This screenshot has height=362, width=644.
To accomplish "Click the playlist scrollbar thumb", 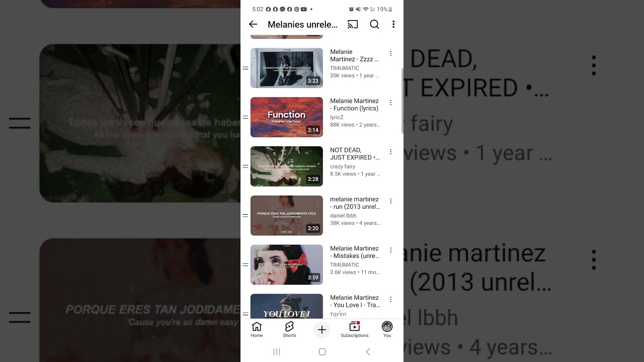I will [x=402, y=101].
